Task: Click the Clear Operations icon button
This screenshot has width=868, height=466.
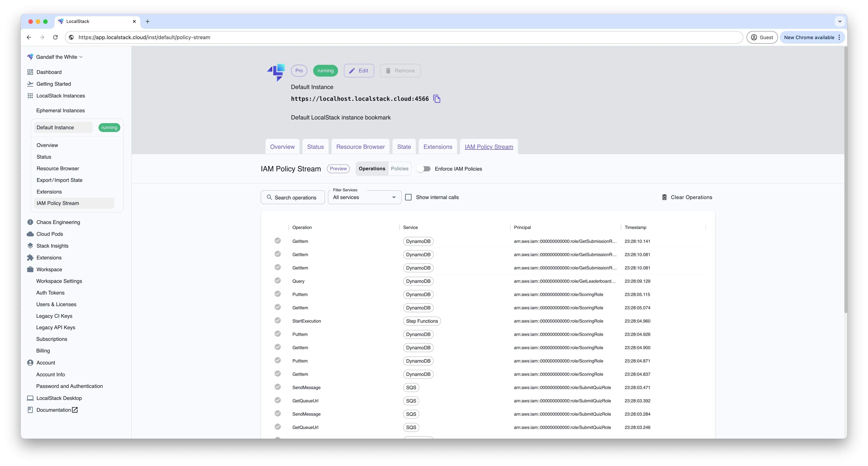Action: pos(663,197)
